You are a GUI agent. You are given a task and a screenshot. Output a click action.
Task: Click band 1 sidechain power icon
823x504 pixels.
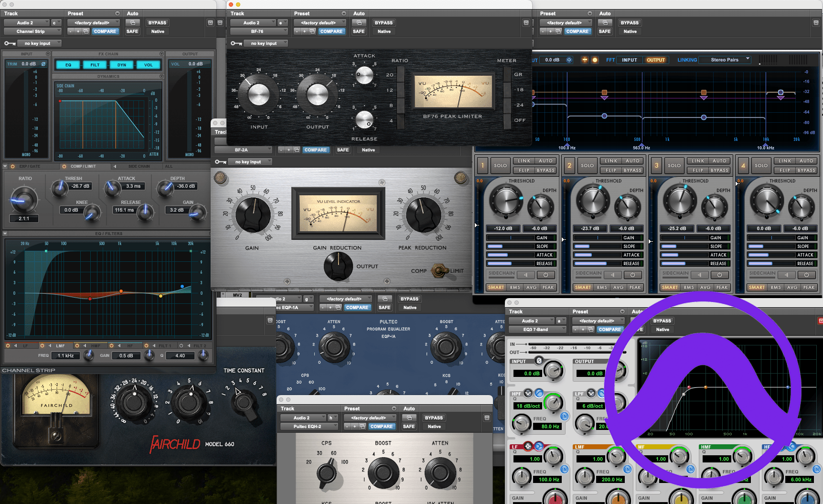[545, 275]
